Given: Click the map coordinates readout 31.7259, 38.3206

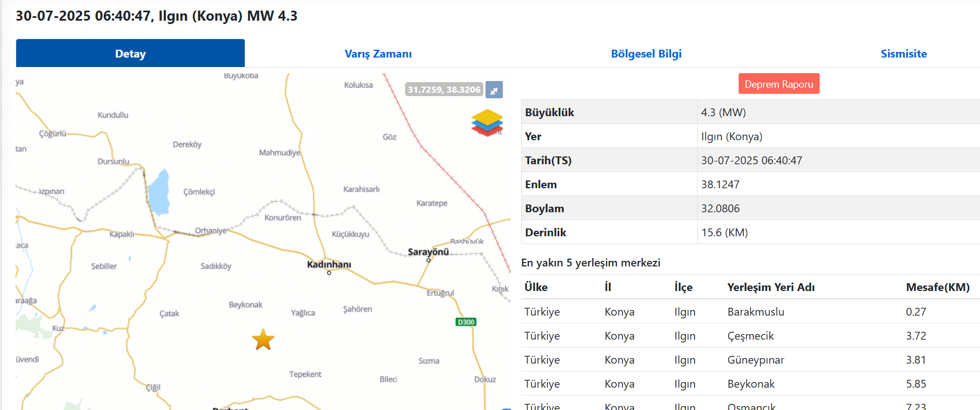Looking at the screenshot, I should tap(444, 89).
